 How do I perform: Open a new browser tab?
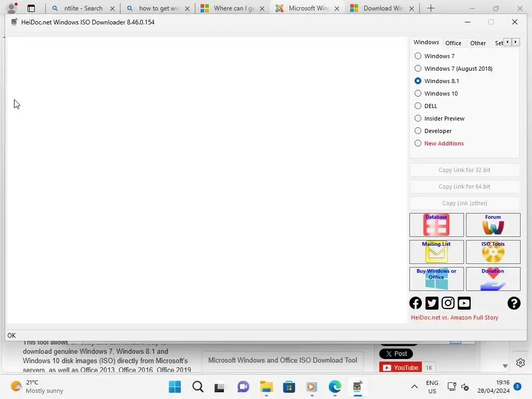pos(431,8)
